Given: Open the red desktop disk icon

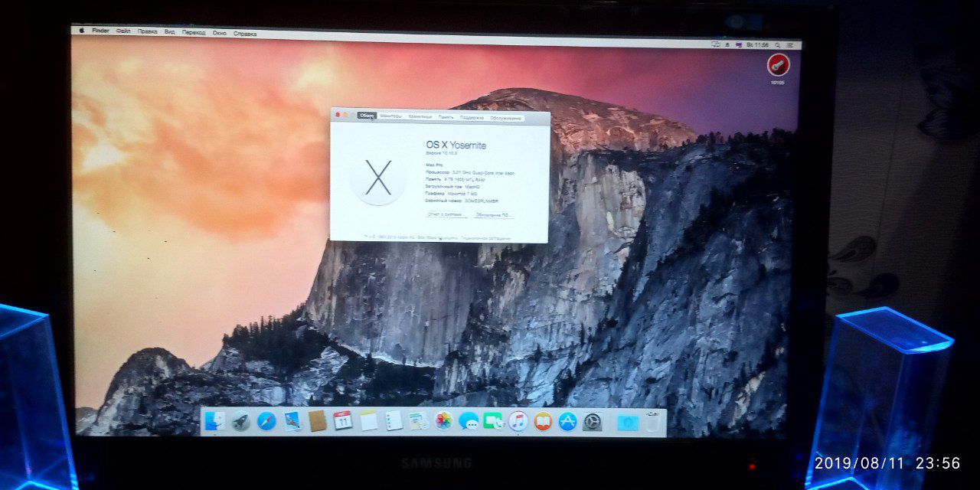Looking at the screenshot, I should coord(778,65).
